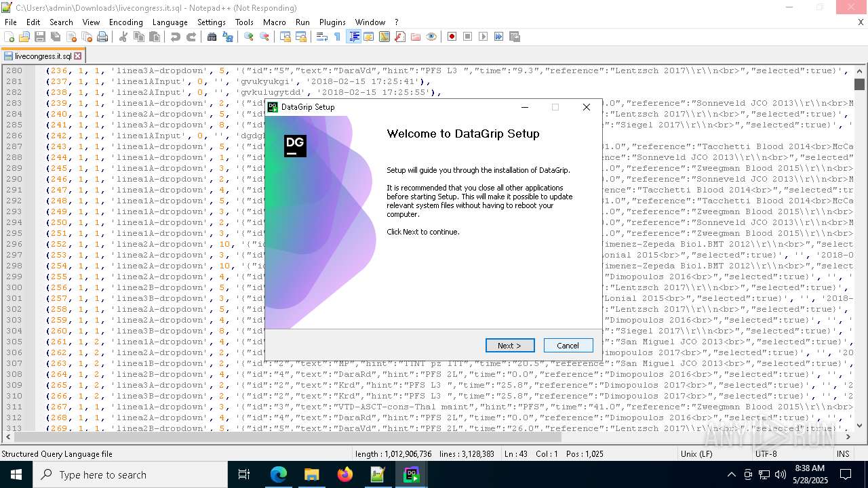Open the Edit menu
Image resolution: width=868 pixels, height=488 pixels.
click(x=33, y=22)
